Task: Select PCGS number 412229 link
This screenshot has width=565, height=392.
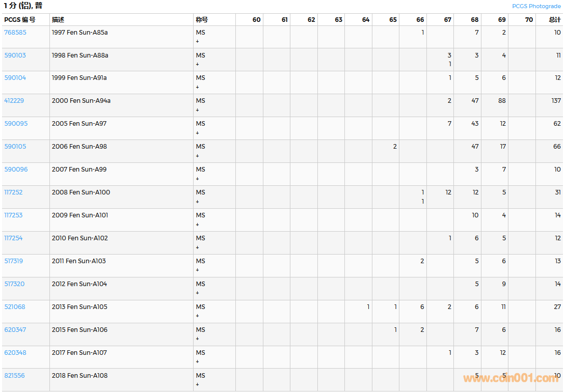Action: (x=14, y=101)
